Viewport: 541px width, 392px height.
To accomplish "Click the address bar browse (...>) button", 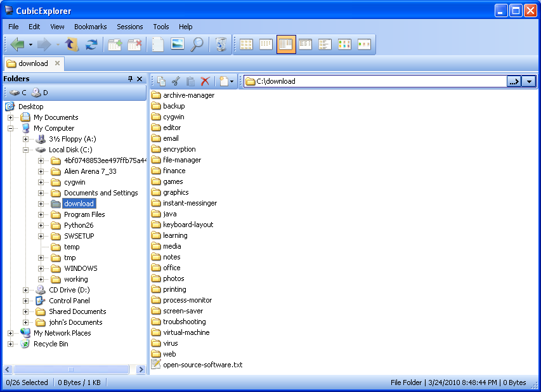I will pos(514,81).
